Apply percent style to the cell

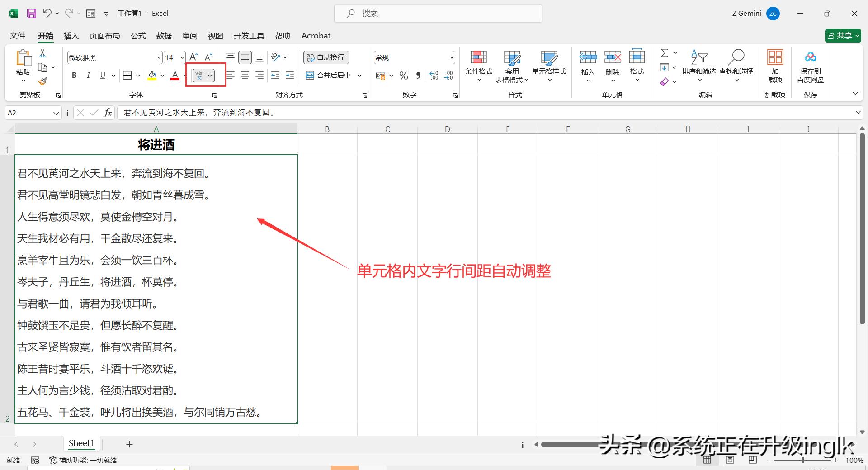[404, 76]
